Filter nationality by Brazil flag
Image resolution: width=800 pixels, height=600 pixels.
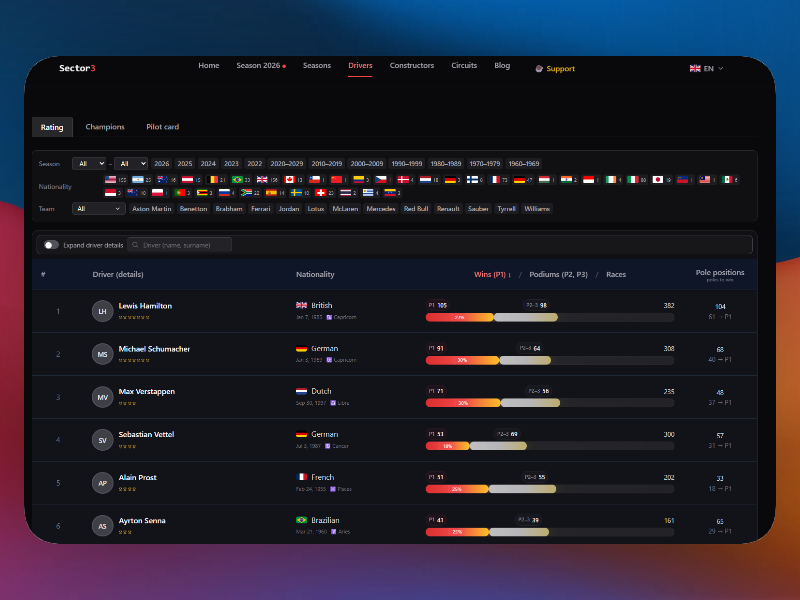click(x=238, y=180)
